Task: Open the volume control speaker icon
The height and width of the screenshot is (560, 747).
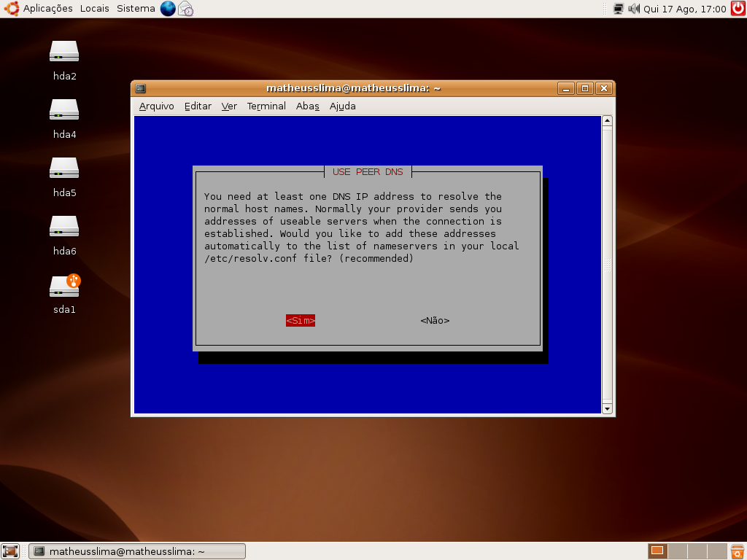Action: point(634,9)
